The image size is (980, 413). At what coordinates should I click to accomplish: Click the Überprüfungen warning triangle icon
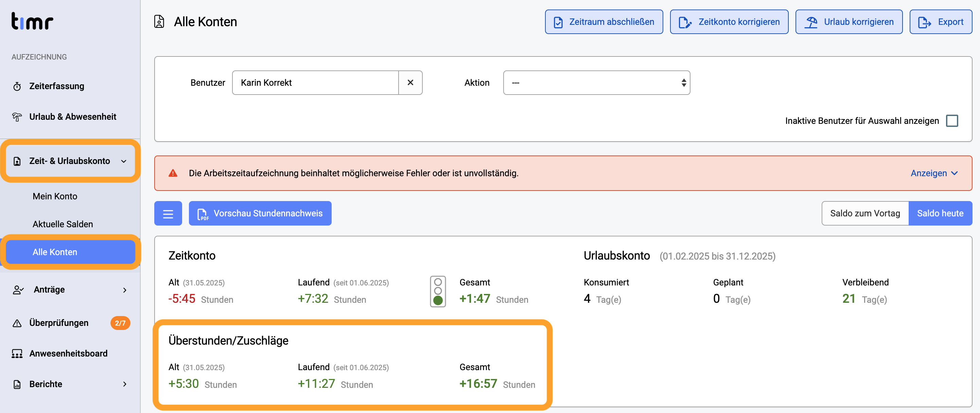[17, 323]
